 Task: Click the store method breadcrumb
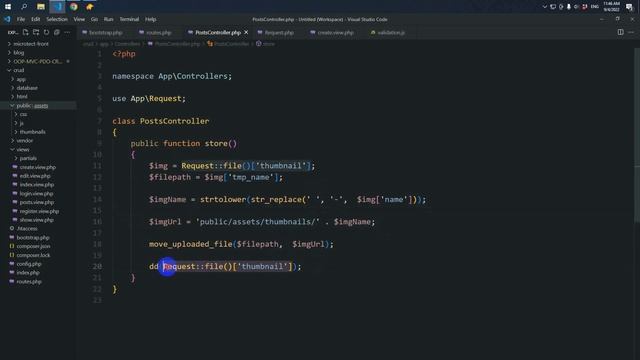pyautogui.click(x=269, y=44)
